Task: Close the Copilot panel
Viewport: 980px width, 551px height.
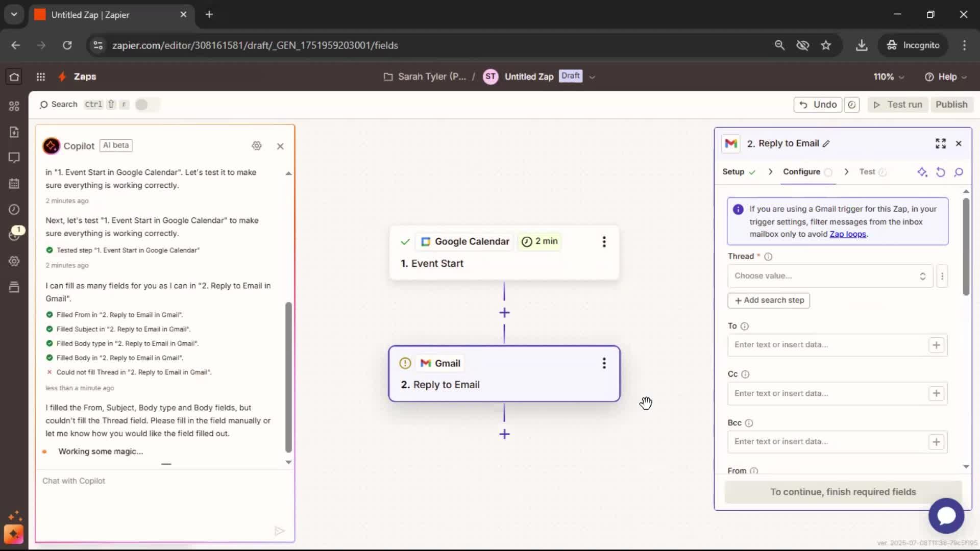Action: point(280,146)
